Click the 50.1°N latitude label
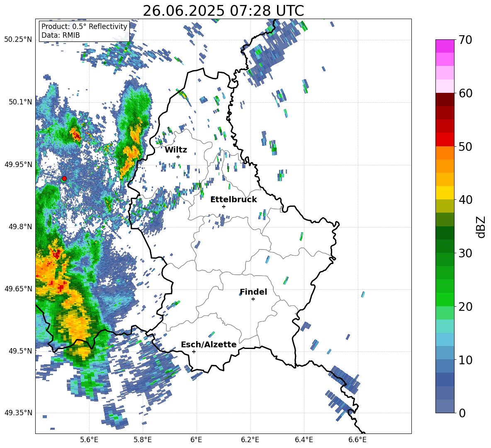The image size is (491, 448). pyautogui.click(x=20, y=102)
